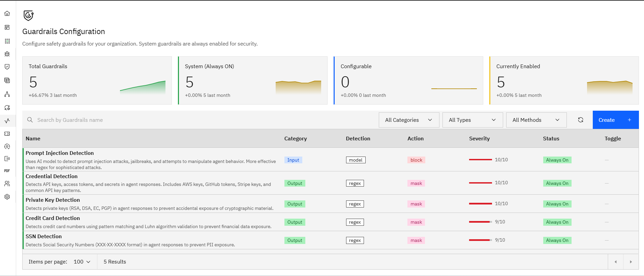Viewport: 644px width, 276px height.
Task: Change the items per page selector
Action: [x=82, y=262]
